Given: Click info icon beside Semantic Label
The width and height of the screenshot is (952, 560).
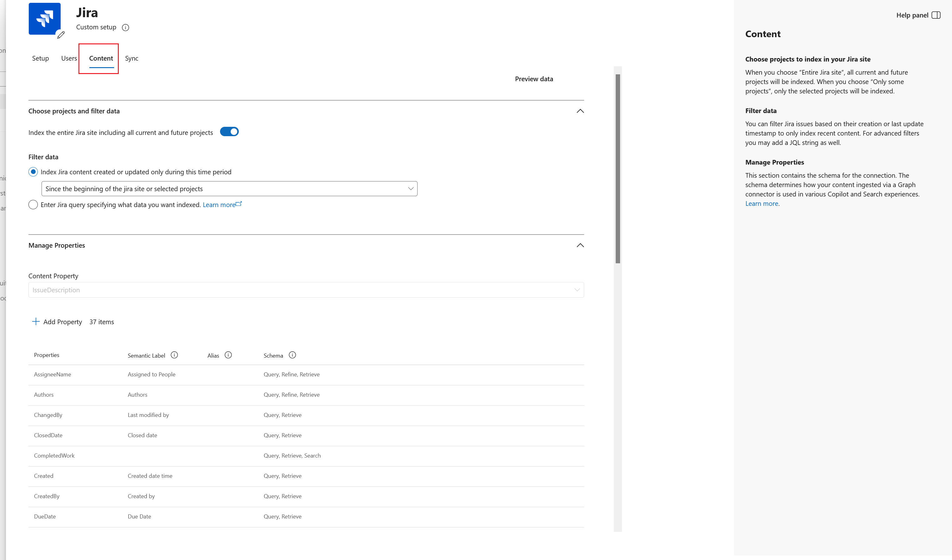Looking at the screenshot, I should [174, 355].
